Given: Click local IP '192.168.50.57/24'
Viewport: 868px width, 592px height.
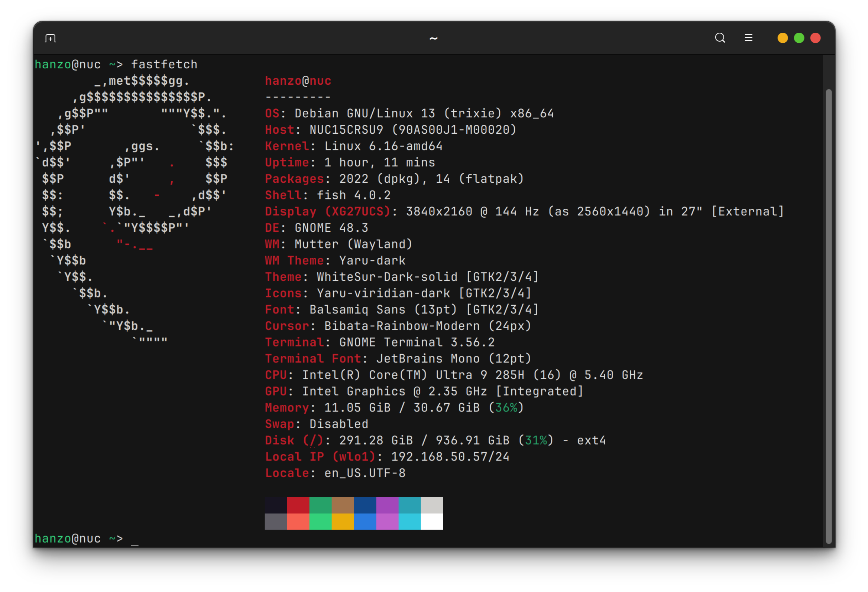Looking at the screenshot, I should click(450, 457).
